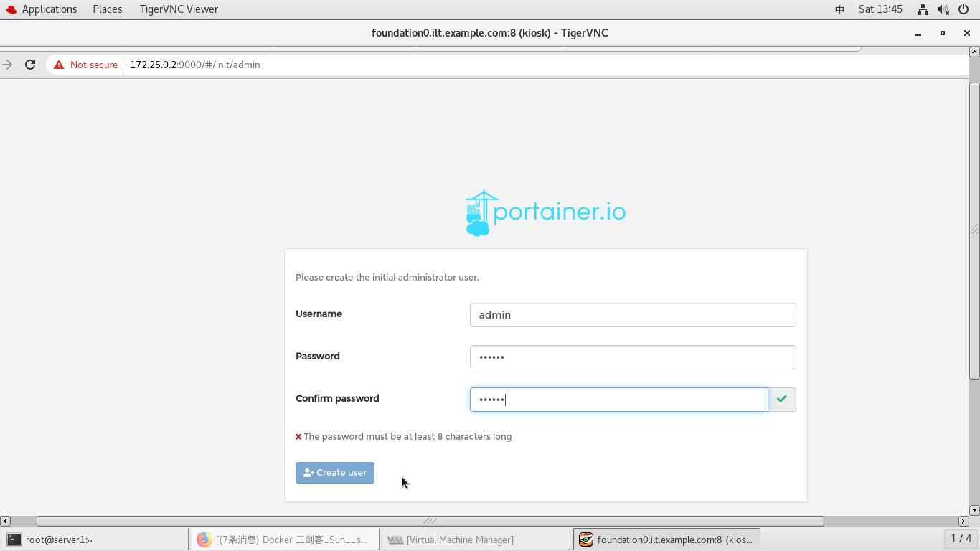
Task: Click the Chinese input method indicator
Action: [x=839, y=9]
